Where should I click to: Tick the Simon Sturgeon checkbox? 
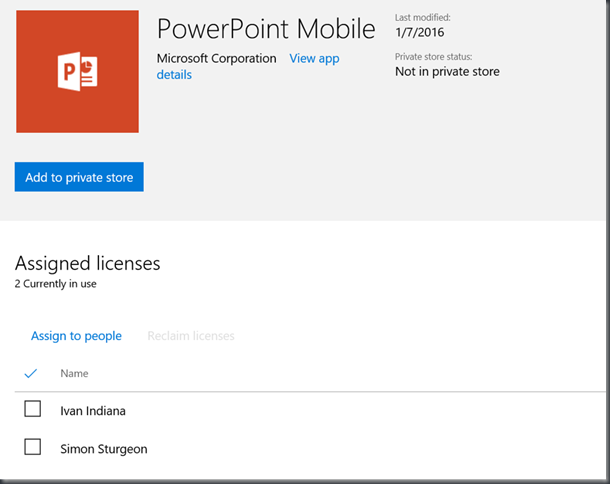(x=32, y=447)
